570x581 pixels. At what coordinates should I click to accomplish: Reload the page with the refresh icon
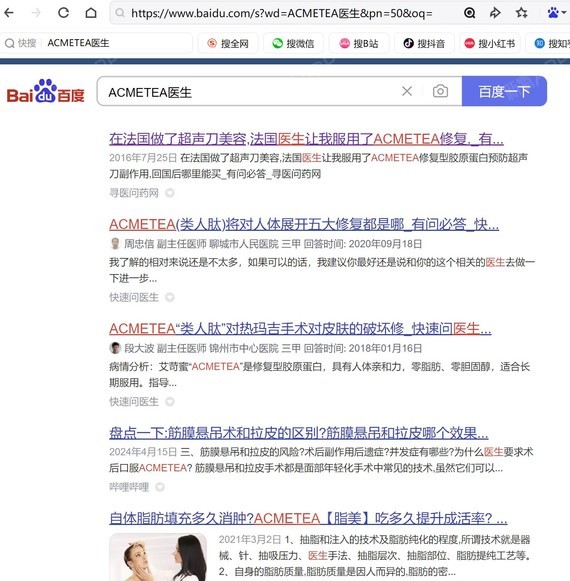point(63,13)
